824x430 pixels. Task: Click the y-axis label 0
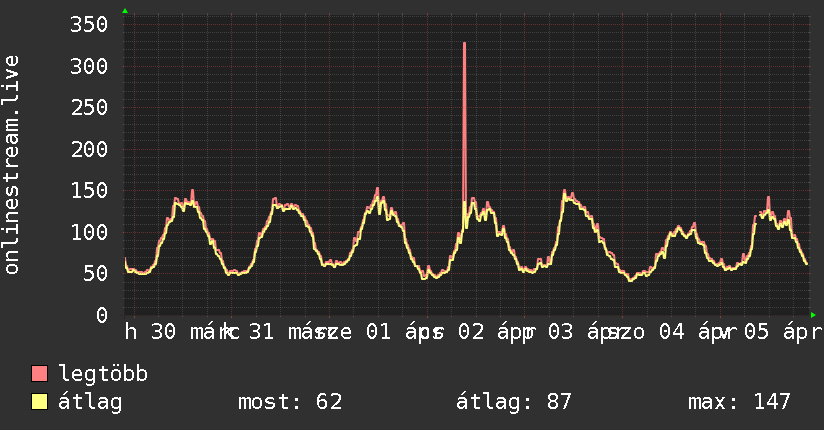pyautogui.click(x=102, y=315)
